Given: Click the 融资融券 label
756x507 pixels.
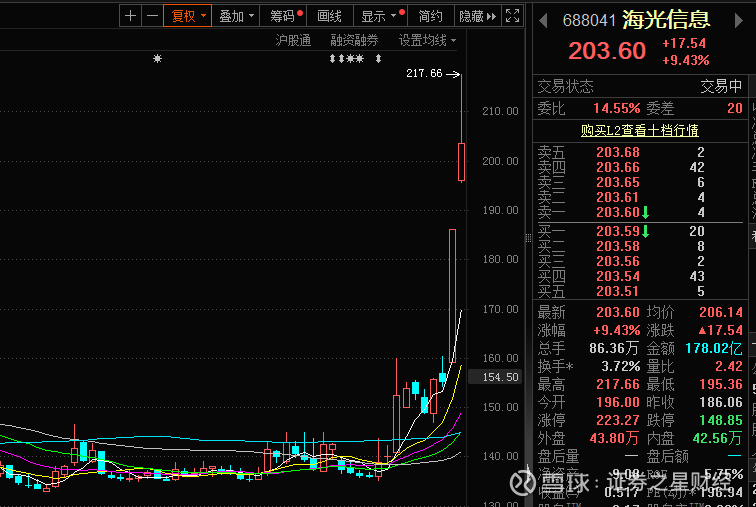Looking at the screenshot, I should pos(354,40).
